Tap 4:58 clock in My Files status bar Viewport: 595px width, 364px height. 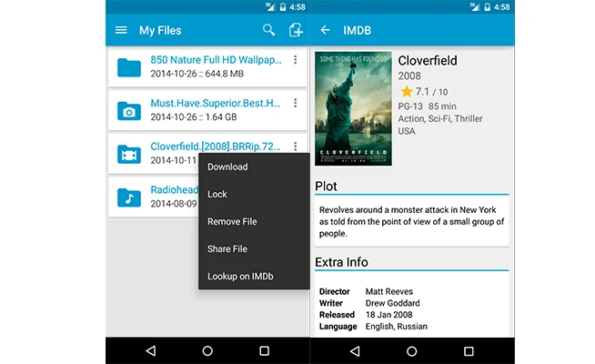(297, 7)
